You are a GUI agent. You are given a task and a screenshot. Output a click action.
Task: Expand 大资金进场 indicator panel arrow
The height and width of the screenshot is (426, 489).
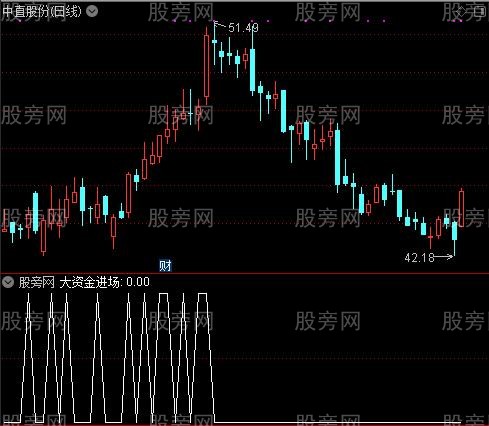8,282
